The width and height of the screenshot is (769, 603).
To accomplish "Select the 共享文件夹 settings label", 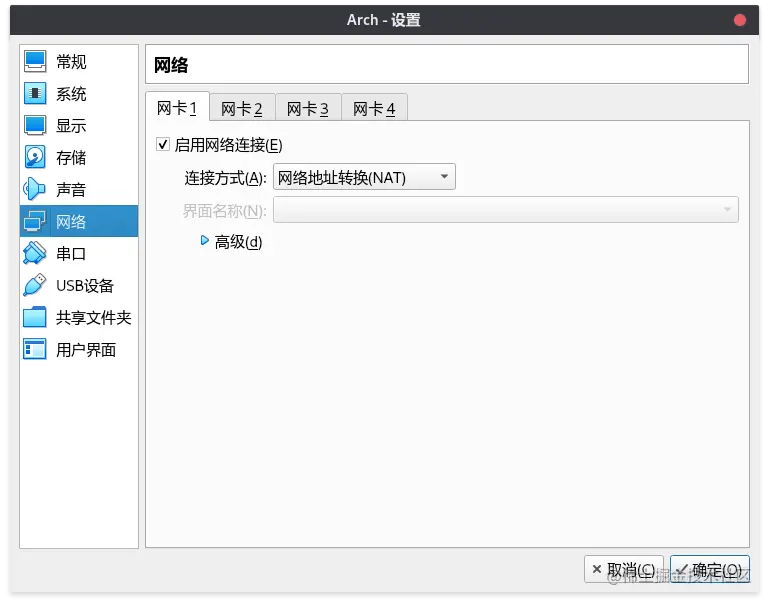I will coord(94,318).
